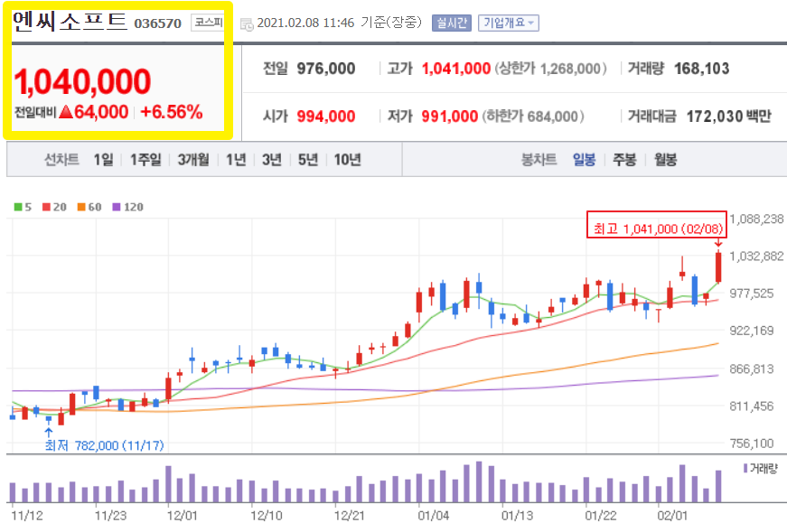Click the stock code 036570
This screenshot has width=787, height=532.
coord(157,23)
